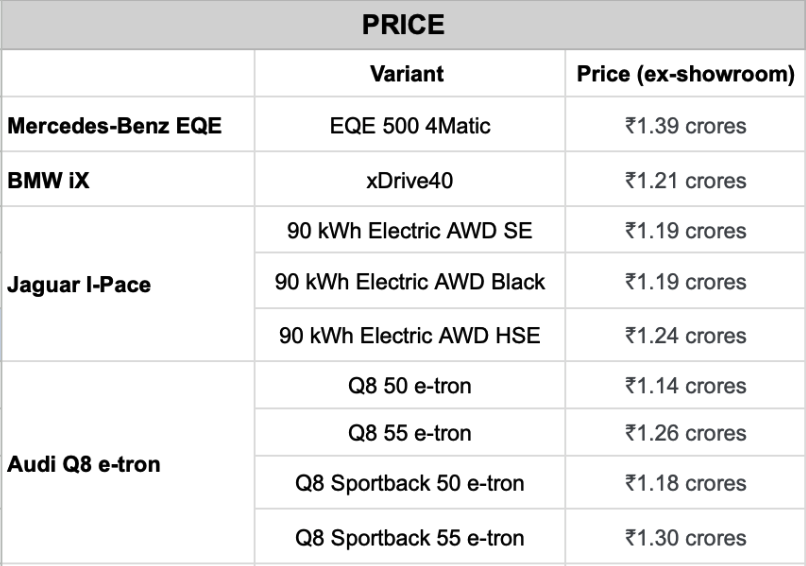The height and width of the screenshot is (566, 806).
Task: Click the Jaguar I-Pace row label
Action: tap(79, 285)
